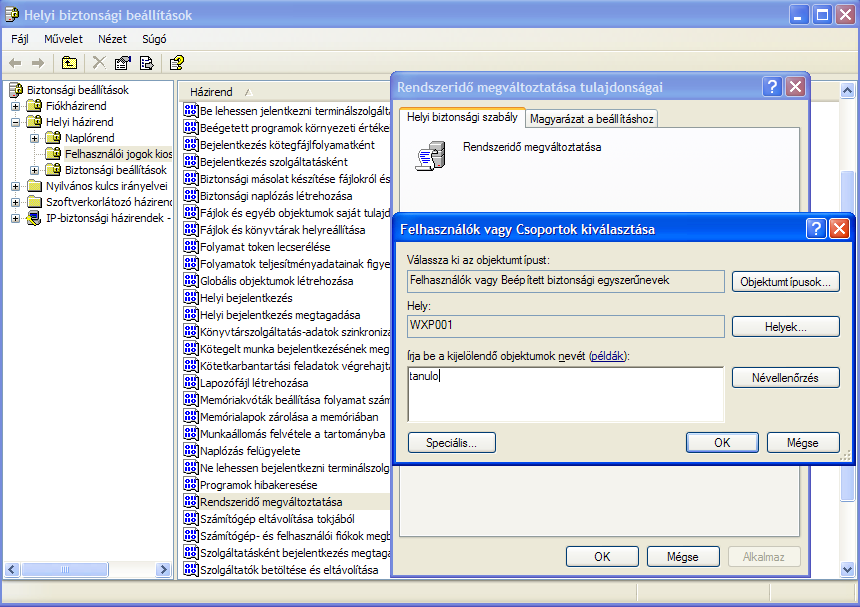Click the Programok hibakeresése policy icon
Viewport: 860px width, 607px height.
tap(191, 485)
